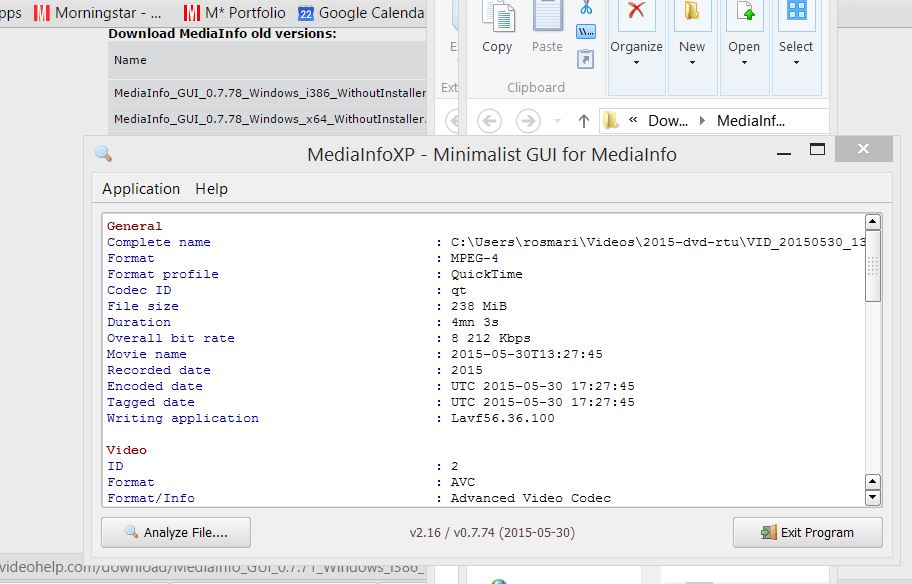Click the Copy path icon in Explorer ribbon

(x=586, y=32)
